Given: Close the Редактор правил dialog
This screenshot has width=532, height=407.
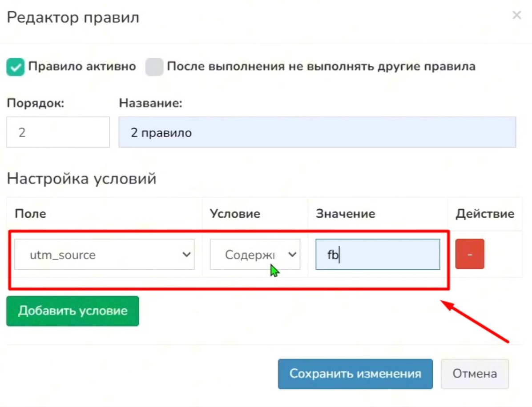Looking at the screenshot, I should [x=516, y=16].
